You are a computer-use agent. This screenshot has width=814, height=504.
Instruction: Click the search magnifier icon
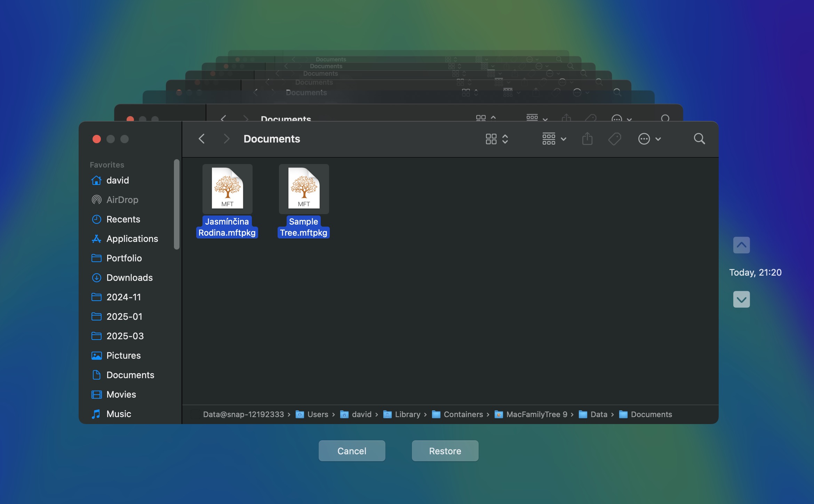click(x=699, y=139)
